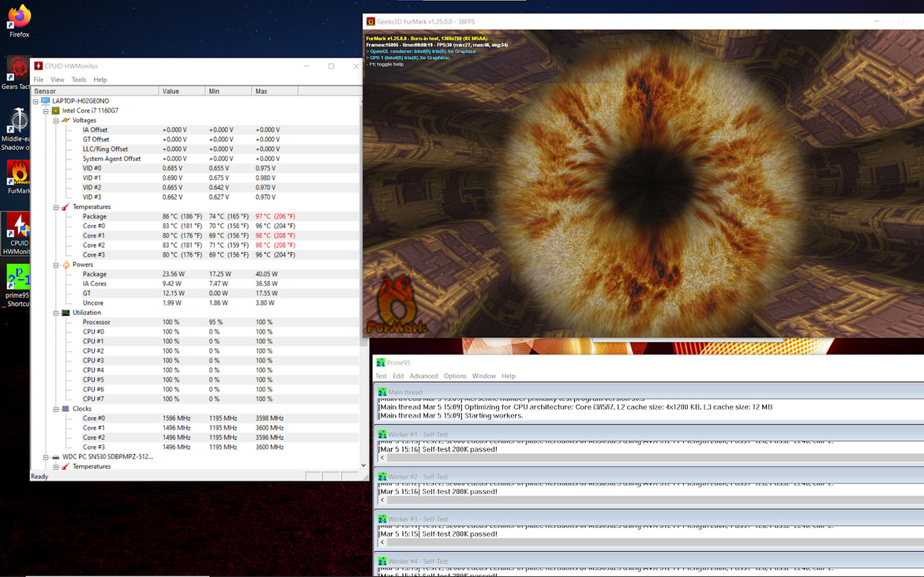Click Worker #1 horizontal scrollbar left arrow
Image resolution: width=924 pixels, height=577 pixels.
(382, 458)
